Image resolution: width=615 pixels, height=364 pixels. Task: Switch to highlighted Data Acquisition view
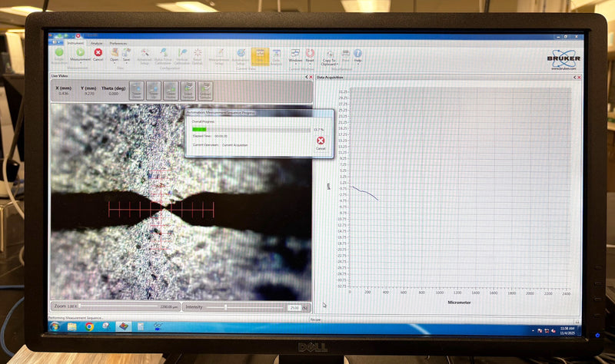tap(260, 56)
